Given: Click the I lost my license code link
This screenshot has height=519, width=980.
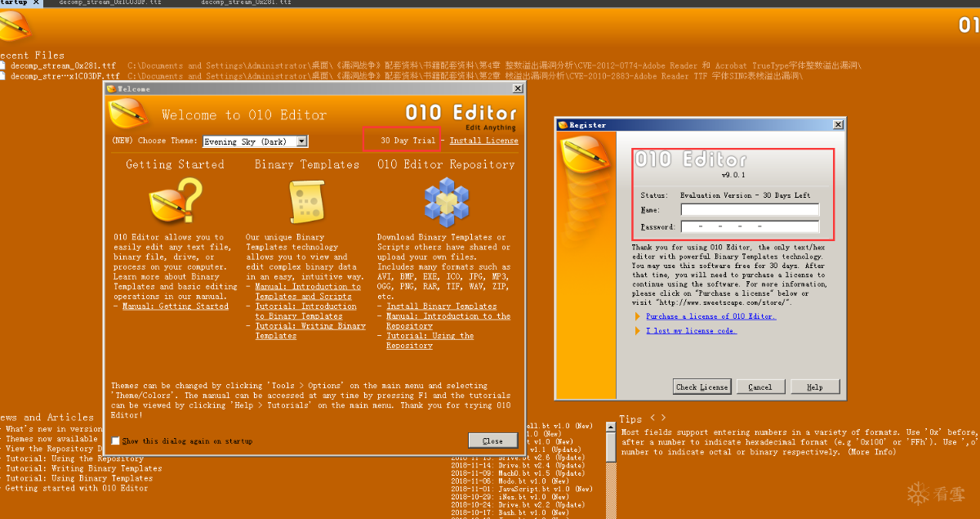Looking at the screenshot, I should point(691,331).
